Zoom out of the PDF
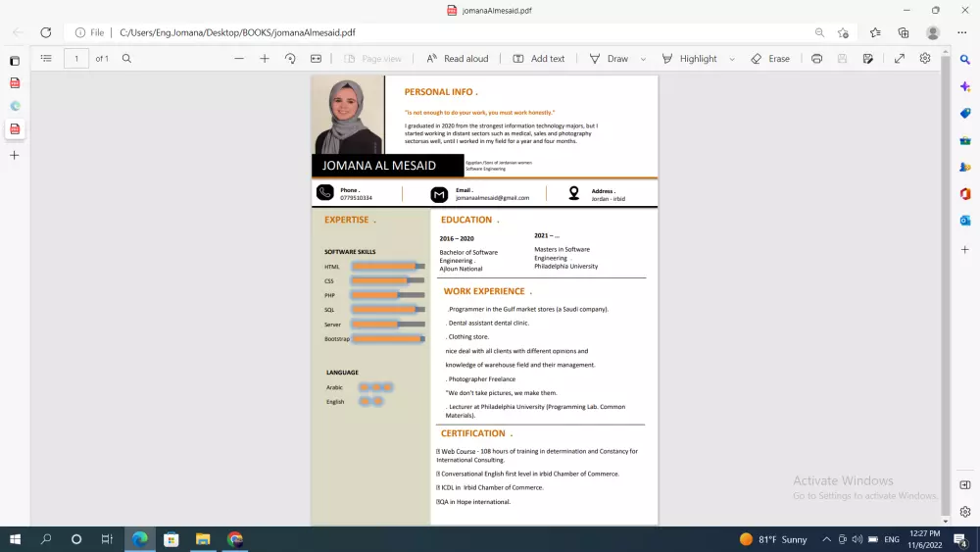This screenshot has height=552, width=980. pos(239,58)
